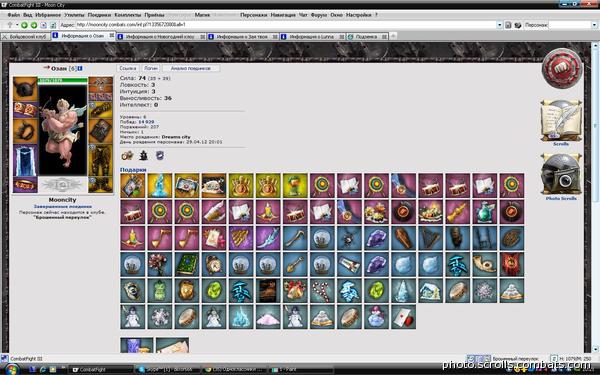Screen dimensions: 600x375
Task: Click the drinking horn gift
Action: 484,264
